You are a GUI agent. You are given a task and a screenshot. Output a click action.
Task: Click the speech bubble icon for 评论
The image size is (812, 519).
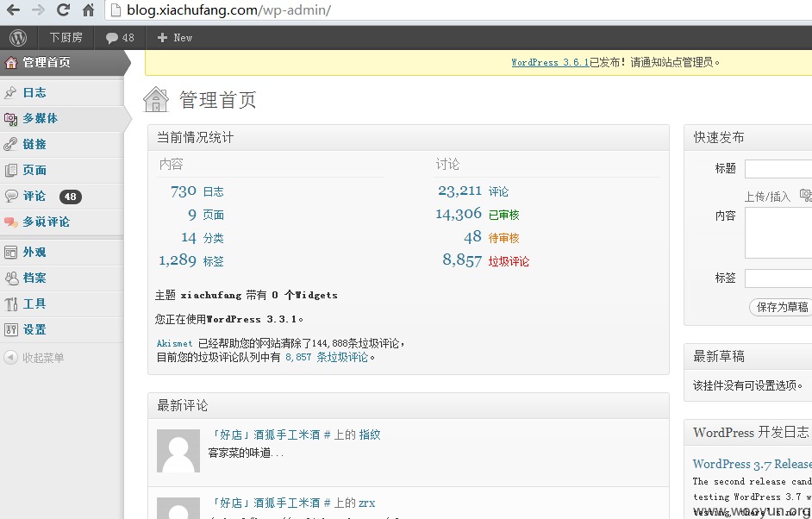(11, 196)
